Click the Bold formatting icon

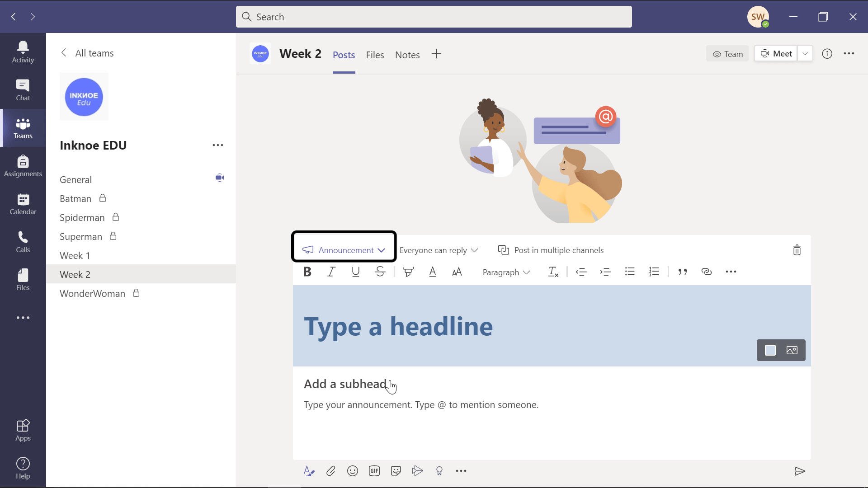click(307, 272)
